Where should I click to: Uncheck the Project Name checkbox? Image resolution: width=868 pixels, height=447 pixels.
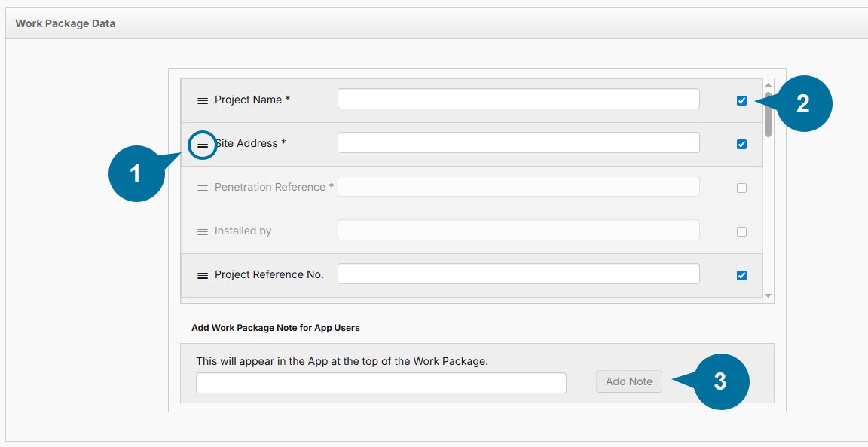[741, 100]
